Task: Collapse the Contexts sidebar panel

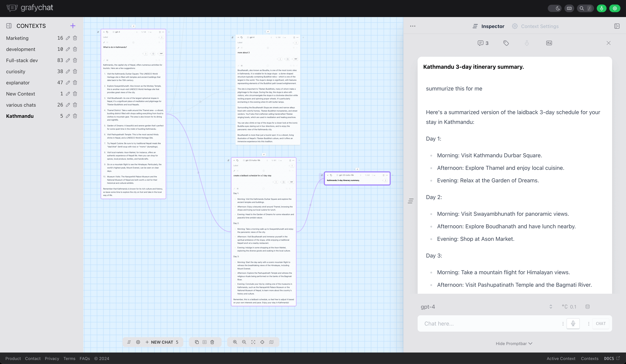Action: point(9,26)
